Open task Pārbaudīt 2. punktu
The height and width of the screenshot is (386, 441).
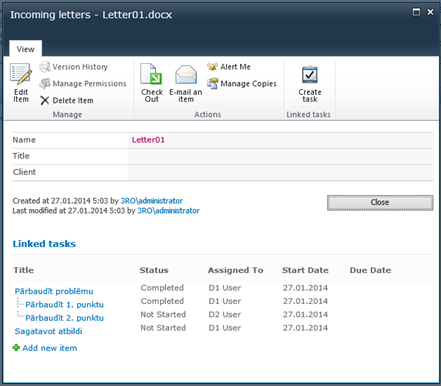(x=64, y=318)
